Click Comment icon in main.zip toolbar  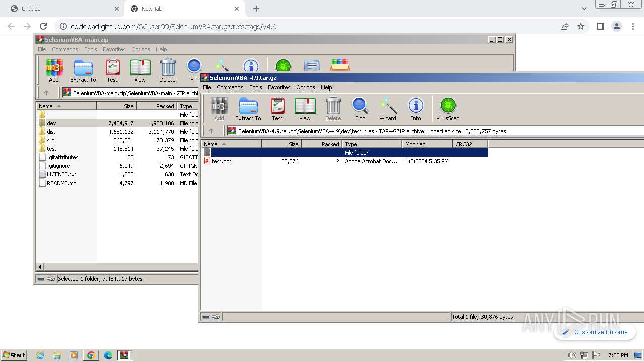point(312,66)
